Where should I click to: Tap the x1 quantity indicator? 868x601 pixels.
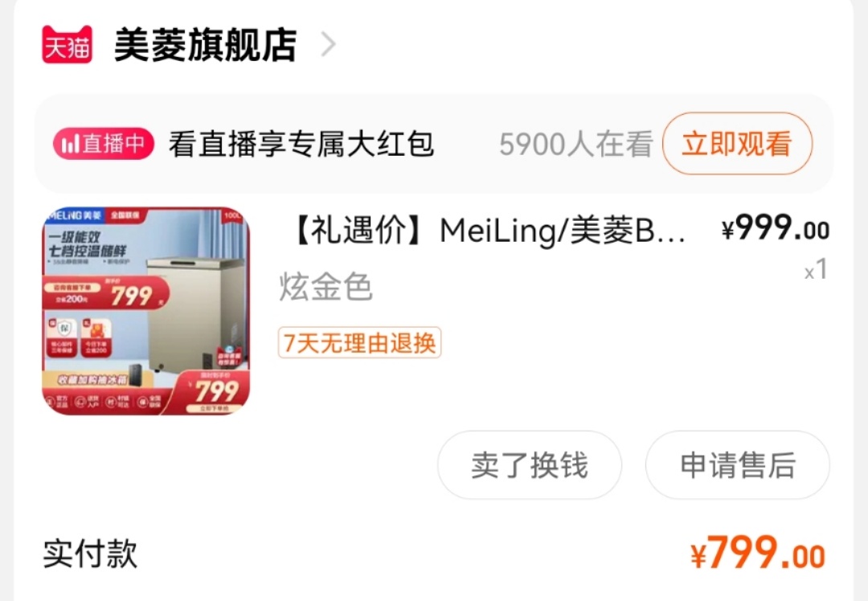coord(816,269)
